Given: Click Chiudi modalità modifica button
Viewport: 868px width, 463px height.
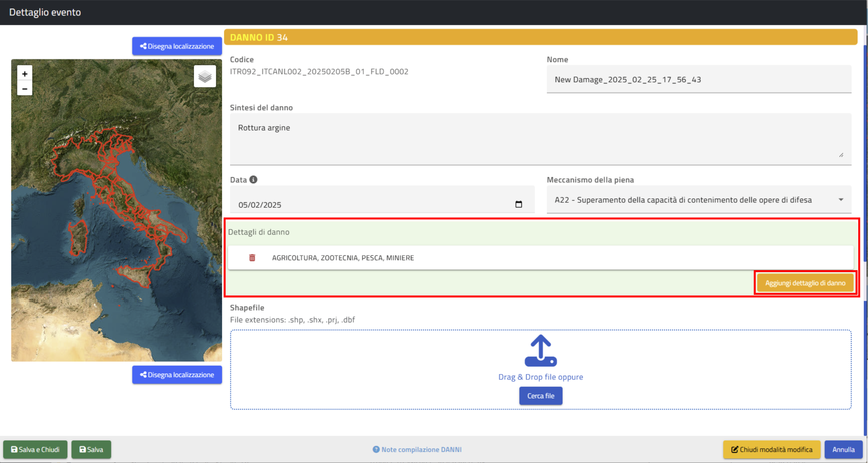Looking at the screenshot, I should (772, 450).
